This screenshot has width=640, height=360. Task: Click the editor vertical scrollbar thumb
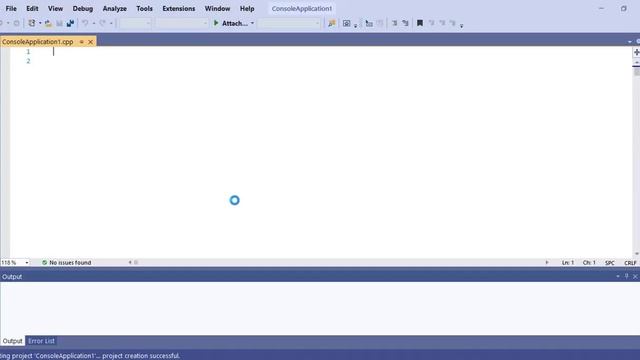tap(636, 72)
